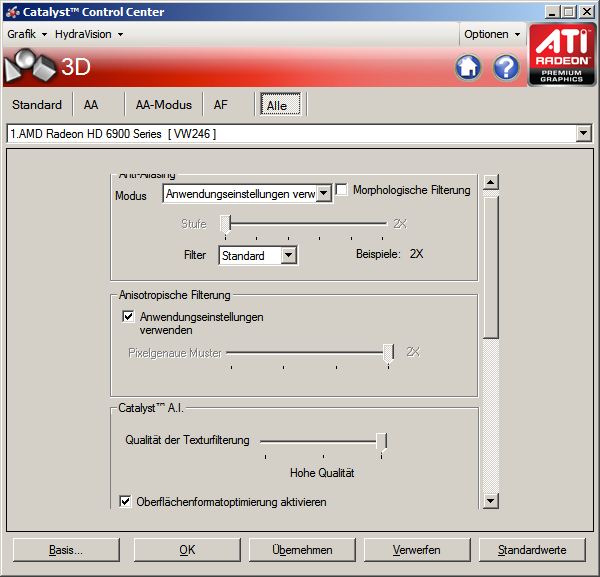
Task: Uncheck Anwendungseinstellungen verwenden for anisotropic filtering
Action: (128, 316)
